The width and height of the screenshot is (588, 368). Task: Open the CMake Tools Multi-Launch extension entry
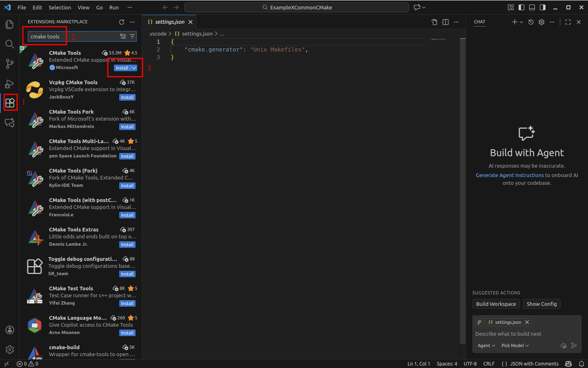point(81,149)
